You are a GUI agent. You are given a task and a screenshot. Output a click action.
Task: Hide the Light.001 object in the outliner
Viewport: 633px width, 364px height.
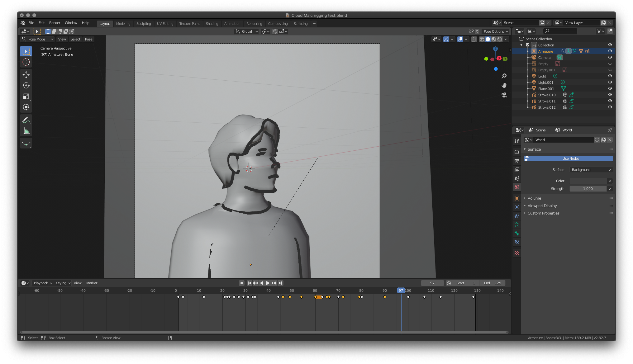[x=610, y=82]
